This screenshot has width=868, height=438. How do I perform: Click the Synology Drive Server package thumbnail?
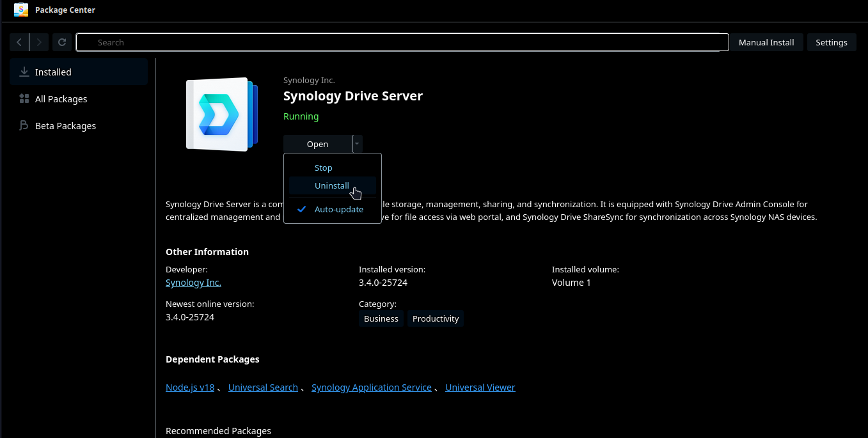[221, 115]
